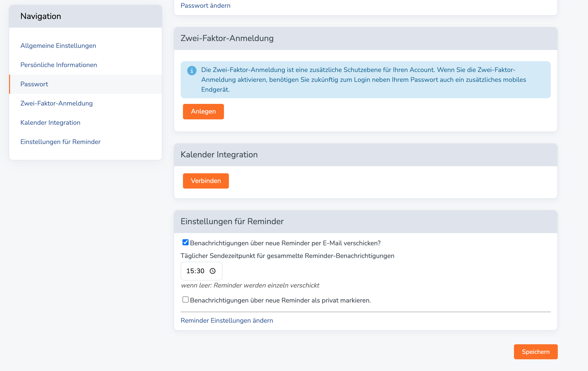The width and height of the screenshot is (588, 371).
Task: Click the two-factor info message text
Action: pyautogui.click(x=363, y=80)
